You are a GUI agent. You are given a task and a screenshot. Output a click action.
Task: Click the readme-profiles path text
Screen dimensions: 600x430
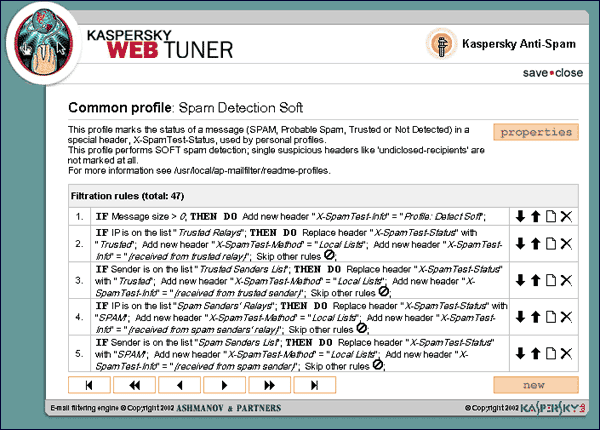point(251,171)
